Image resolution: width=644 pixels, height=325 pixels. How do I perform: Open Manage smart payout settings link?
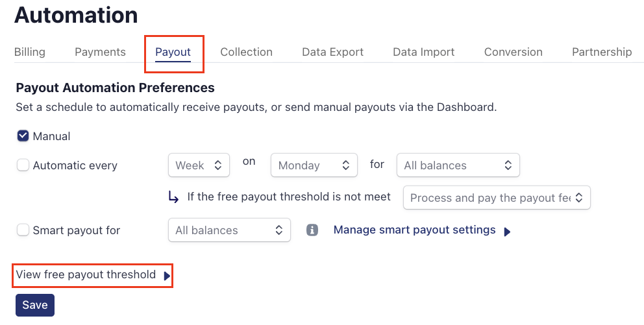pos(414,230)
